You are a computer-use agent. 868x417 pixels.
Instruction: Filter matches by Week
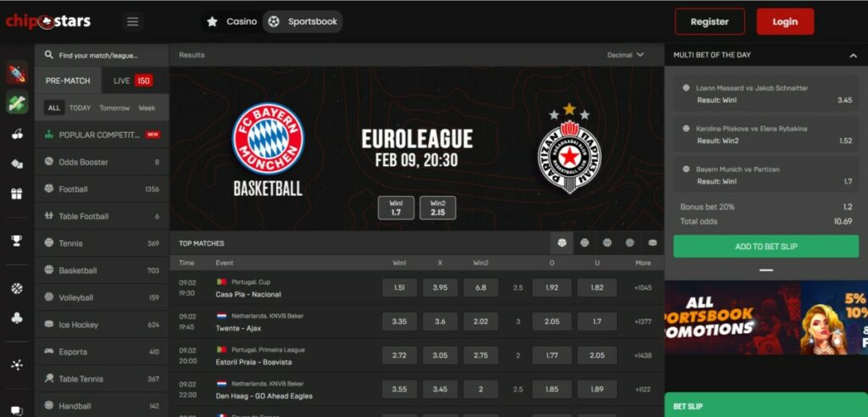coord(147,108)
